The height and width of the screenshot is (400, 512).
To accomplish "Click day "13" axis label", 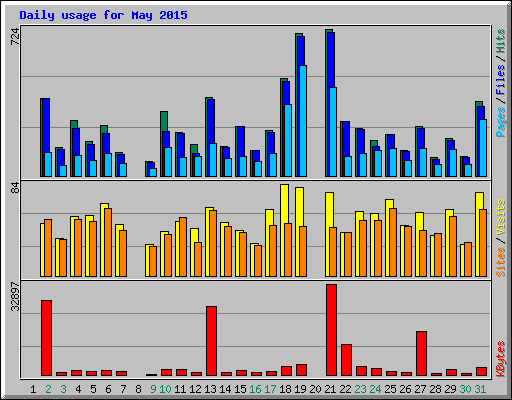I will click(210, 389).
